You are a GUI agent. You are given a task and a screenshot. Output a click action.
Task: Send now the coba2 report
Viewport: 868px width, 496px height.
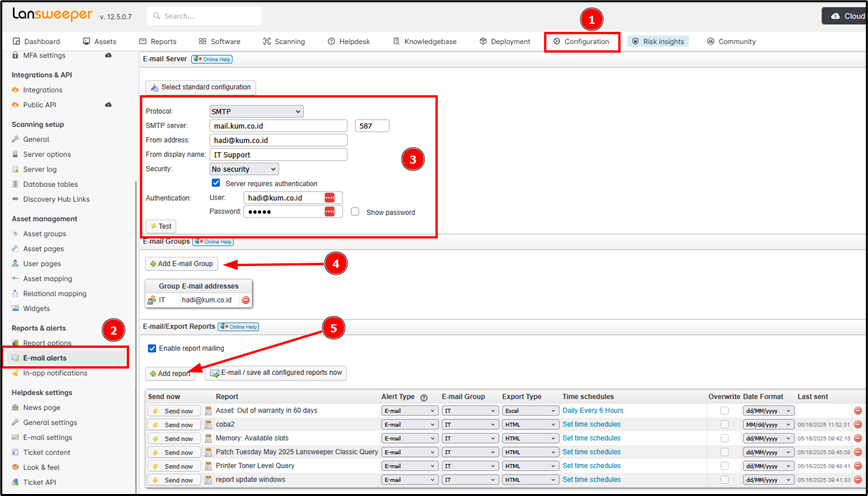[x=173, y=425]
